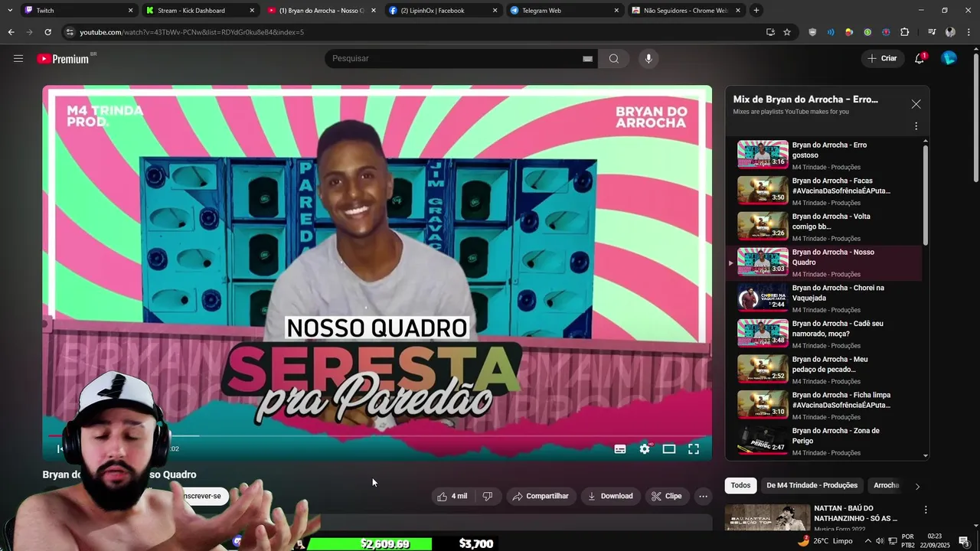
Task: Click the green dollar extension icon
Action: click(x=867, y=32)
